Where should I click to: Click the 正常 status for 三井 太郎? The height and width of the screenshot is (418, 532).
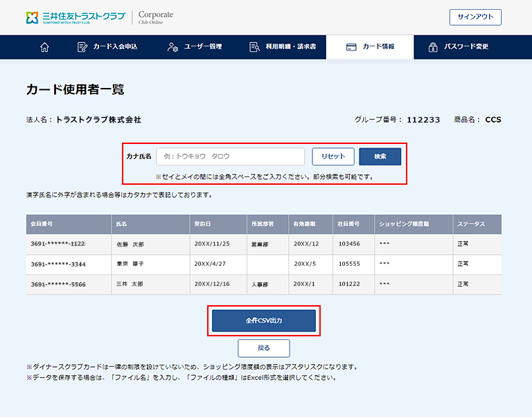[463, 284]
